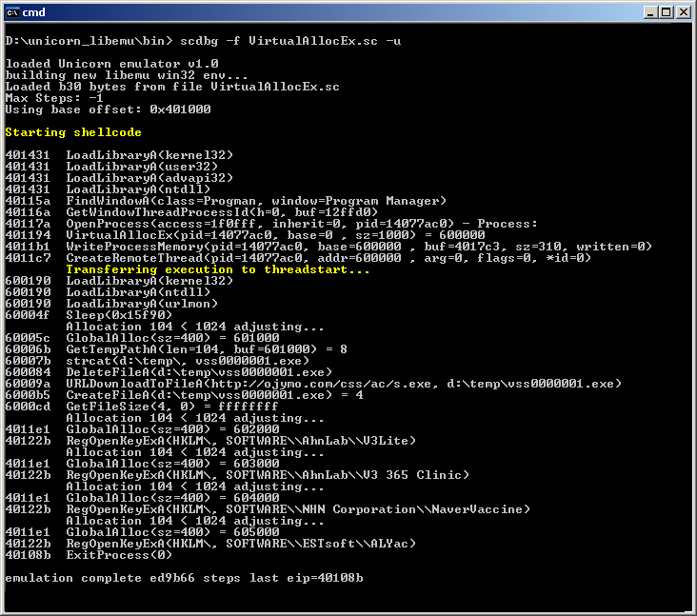This screenshot has width=697, height=616.
Task: Click 'GlobalAlloc(sz=400) = 602000' line
Action: pyautogui.click(x=142, y=429)
